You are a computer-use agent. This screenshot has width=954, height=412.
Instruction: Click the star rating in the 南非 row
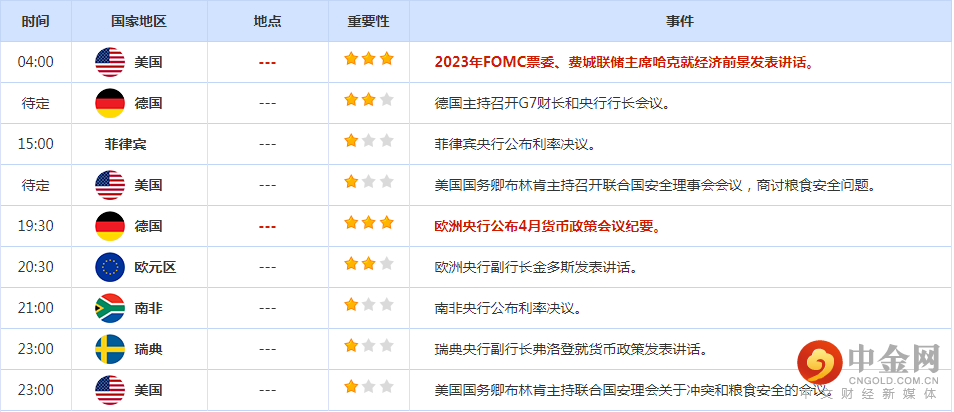point(369,305)
